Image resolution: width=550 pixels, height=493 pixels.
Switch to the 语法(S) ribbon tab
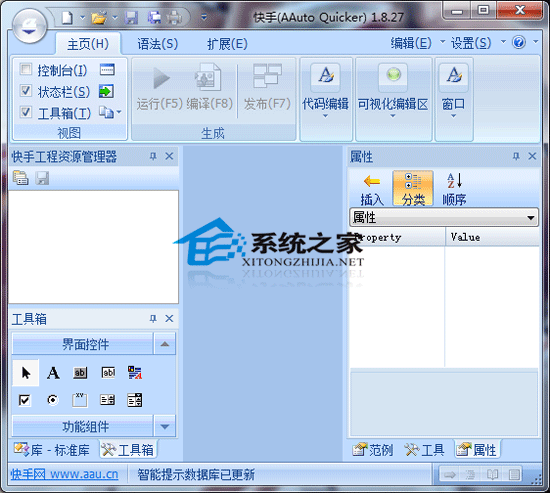tap(157, 44)
